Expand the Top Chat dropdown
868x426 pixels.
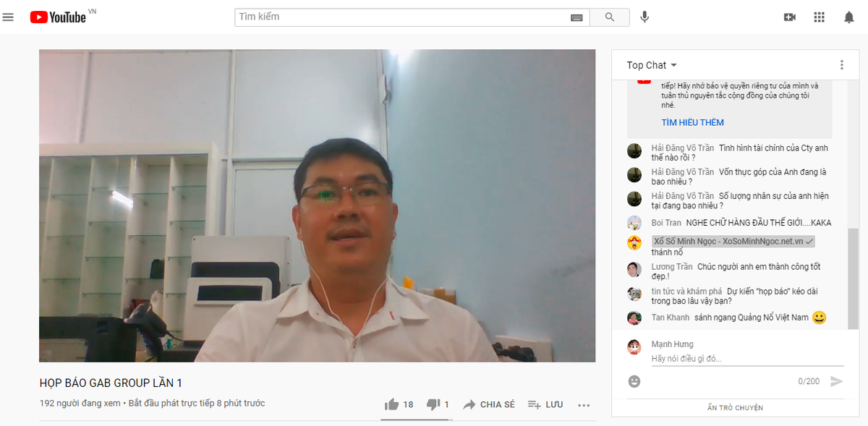(652, 65)
